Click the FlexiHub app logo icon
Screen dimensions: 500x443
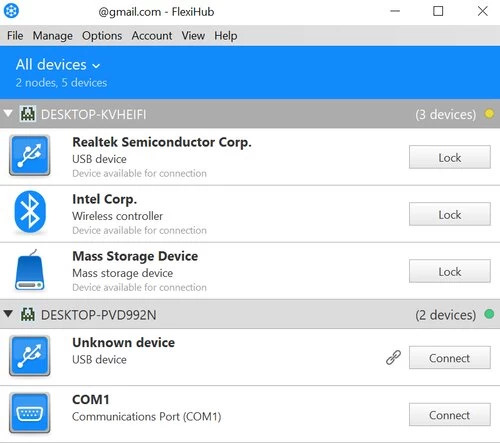point(11,11)
